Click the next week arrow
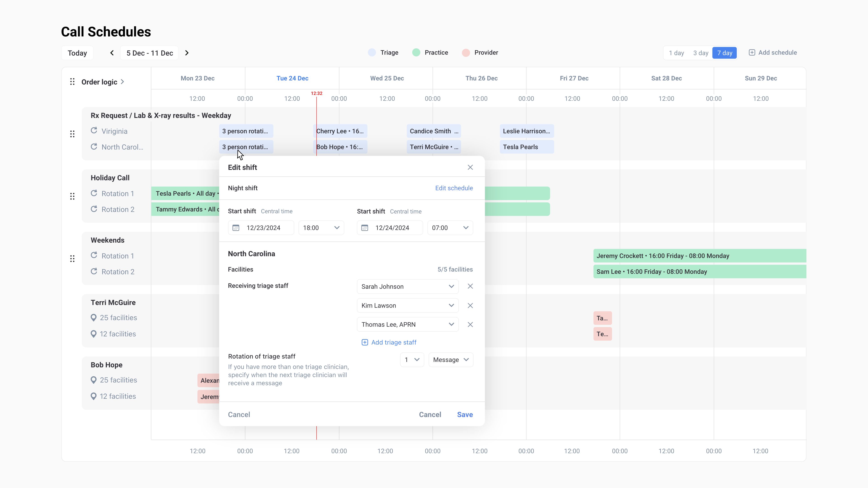 pos(187,53)
